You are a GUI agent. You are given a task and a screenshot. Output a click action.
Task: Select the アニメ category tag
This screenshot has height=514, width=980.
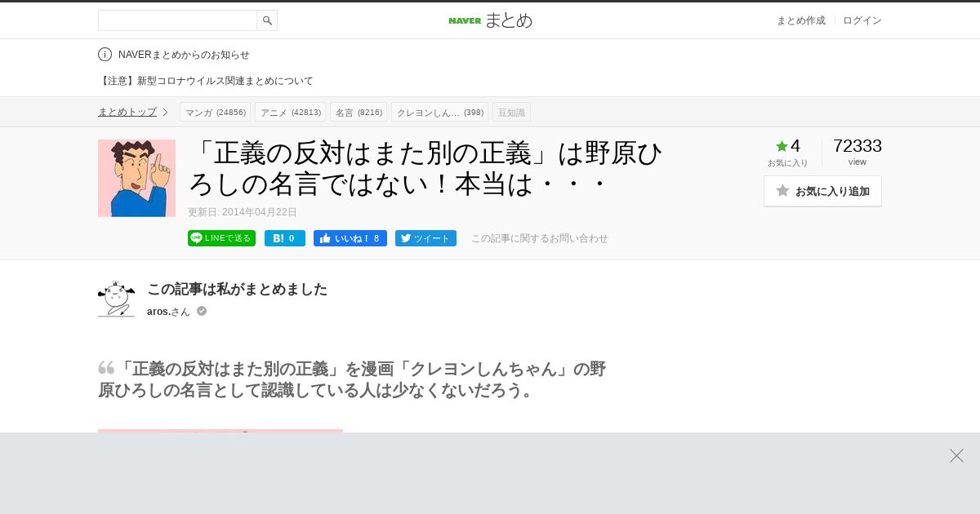point(290,112)
